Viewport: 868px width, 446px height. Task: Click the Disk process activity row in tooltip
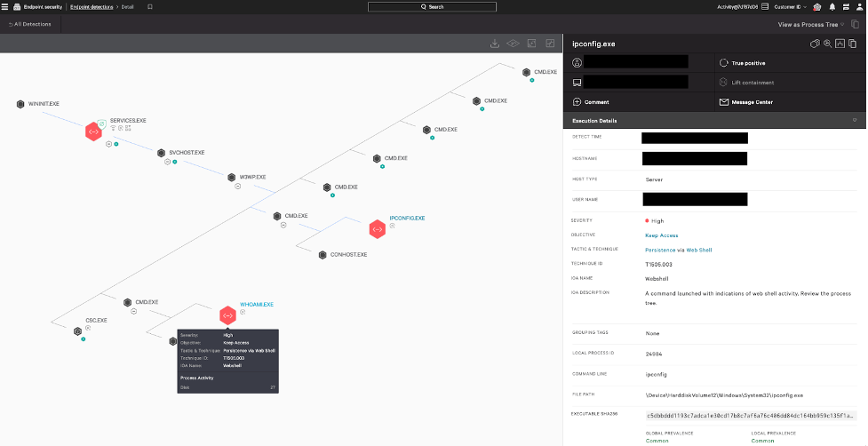(x=227, y=387)
